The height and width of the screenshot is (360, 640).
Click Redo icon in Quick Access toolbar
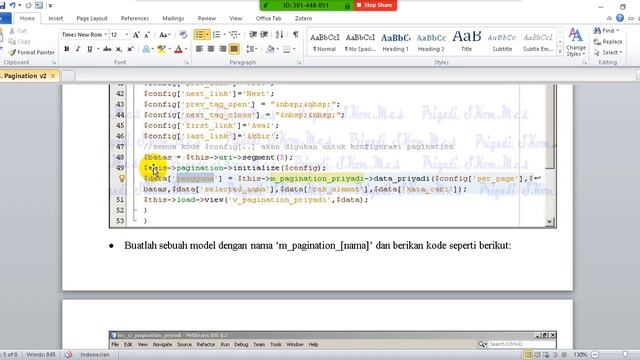point(28,5)
